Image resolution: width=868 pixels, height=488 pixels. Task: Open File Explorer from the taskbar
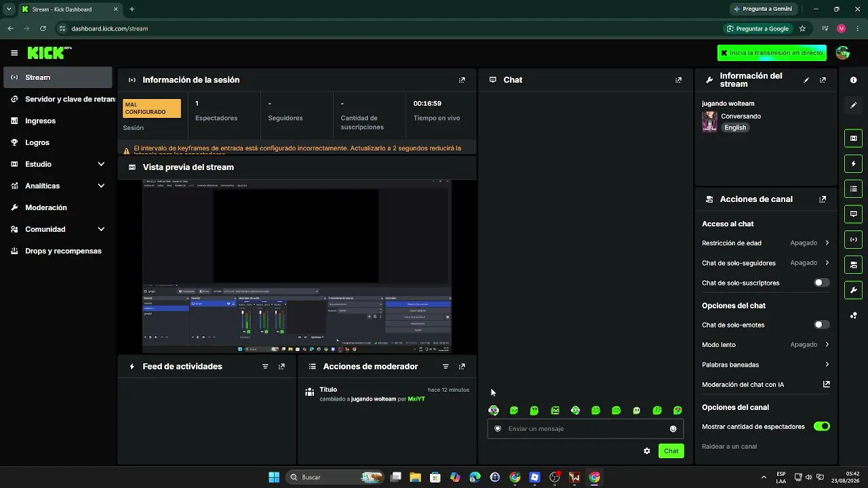click(x=416, y=477)
